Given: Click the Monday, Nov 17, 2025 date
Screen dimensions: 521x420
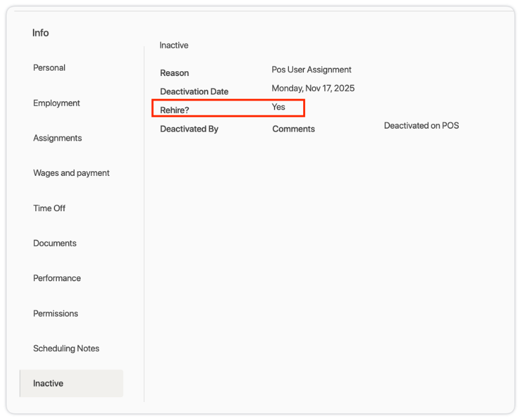Looking at the screenshot, I should pyautogui.click(x=313, y=89).
